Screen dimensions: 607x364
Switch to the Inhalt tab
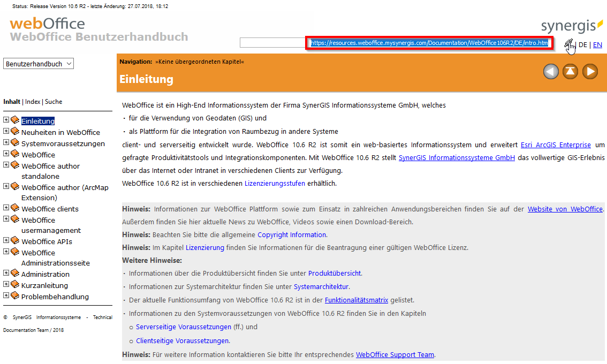pos(12,102)
